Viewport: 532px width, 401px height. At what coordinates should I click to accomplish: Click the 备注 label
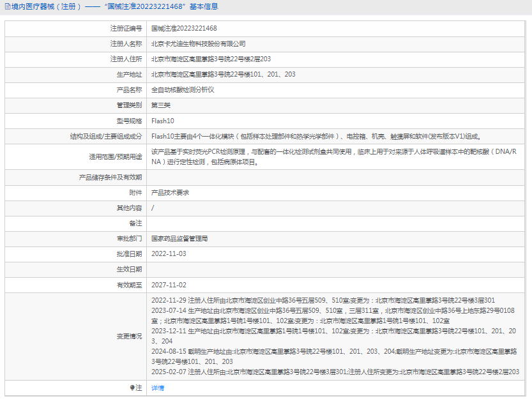135,223
